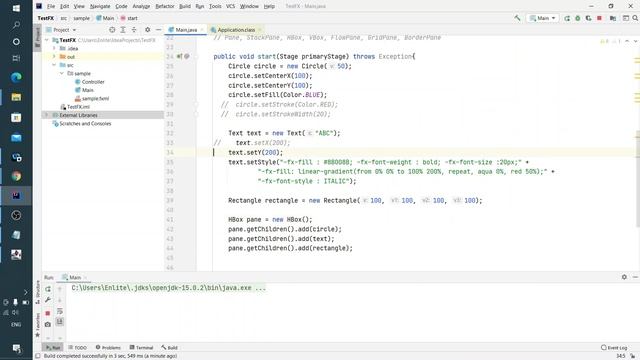The image size is (640, 360).
Task: Expand the .idea folder
Action: [x=54, y=48]
